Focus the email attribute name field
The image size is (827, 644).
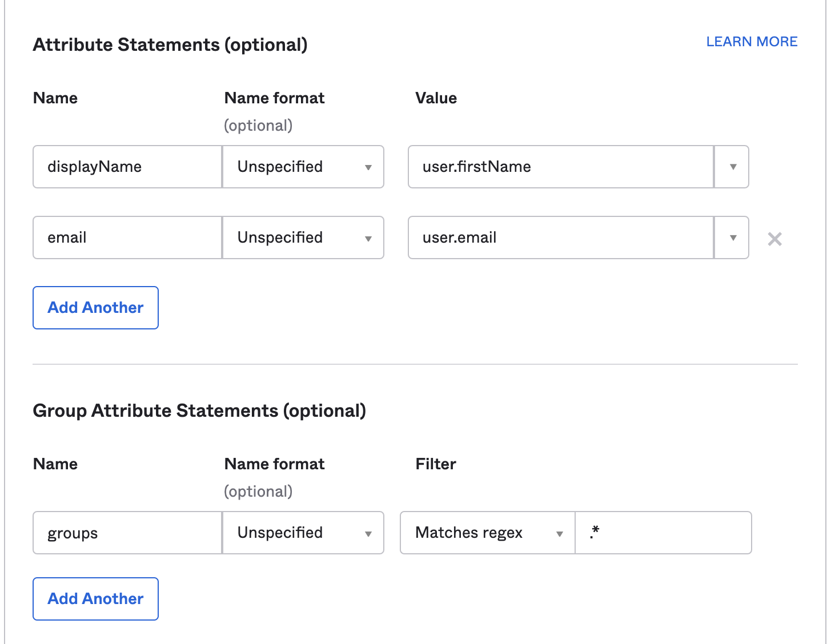point(127,238)
